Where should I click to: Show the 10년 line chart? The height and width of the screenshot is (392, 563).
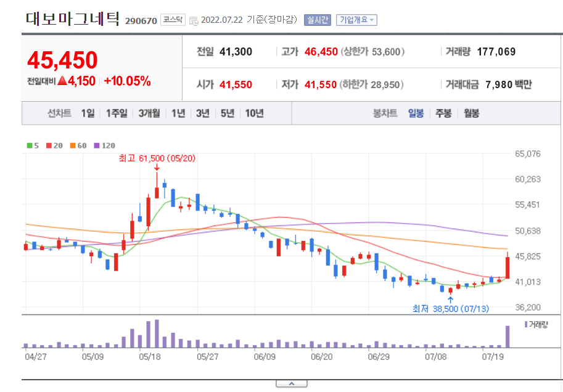(x=254, y=113)
